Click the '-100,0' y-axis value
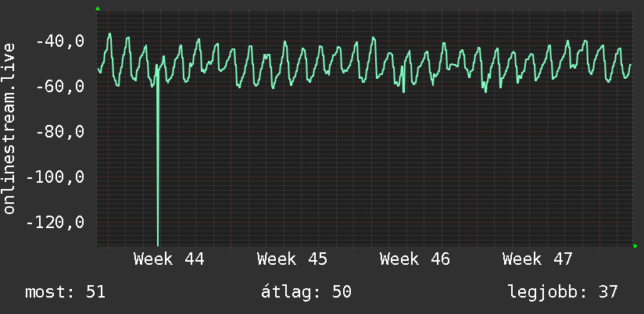Image resolution: width=644 pixels, height=314 pixels. tap(55, 177)
